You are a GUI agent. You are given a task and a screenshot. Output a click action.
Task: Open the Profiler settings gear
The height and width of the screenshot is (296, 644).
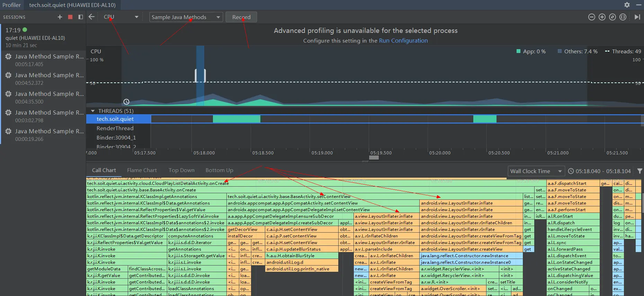pyautogui.click(x=627, y=5)
